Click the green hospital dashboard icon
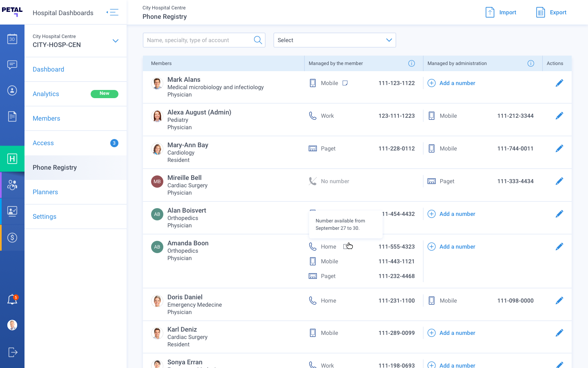The height and width of the screenshot is (368, 588). [12, 159]
